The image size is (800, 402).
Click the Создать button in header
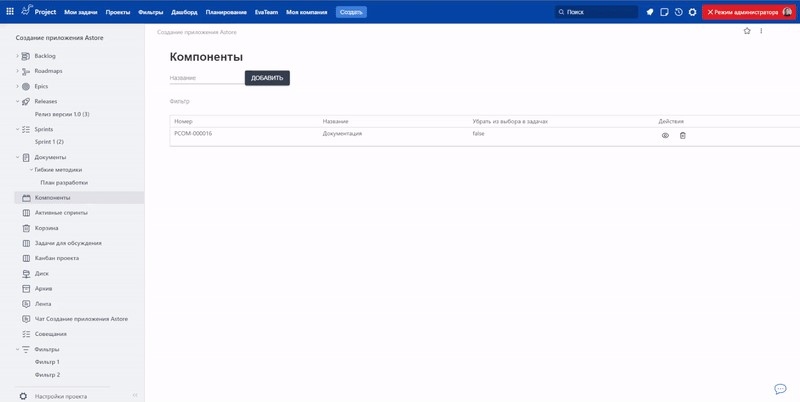pos(351,12)
